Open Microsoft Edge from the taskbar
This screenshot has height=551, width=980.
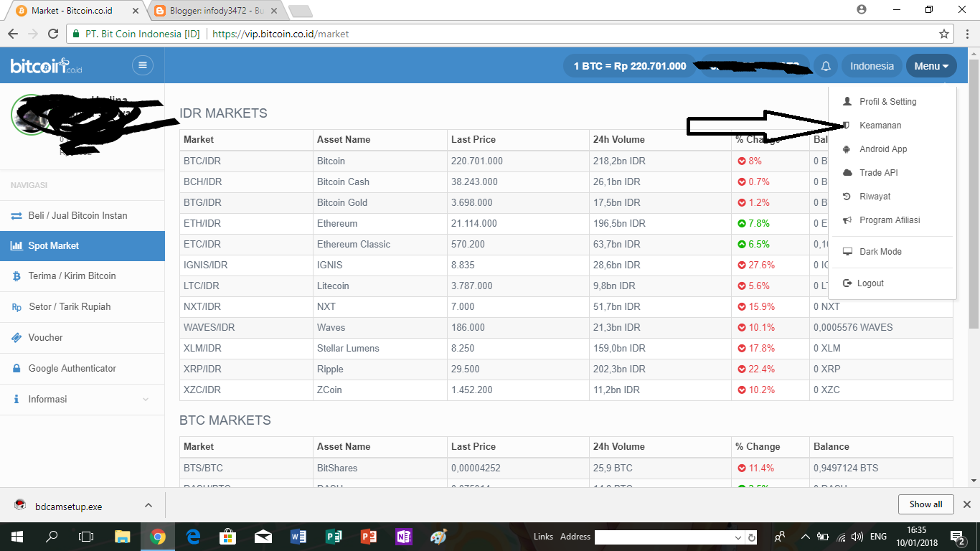click(x=193, y=537)
